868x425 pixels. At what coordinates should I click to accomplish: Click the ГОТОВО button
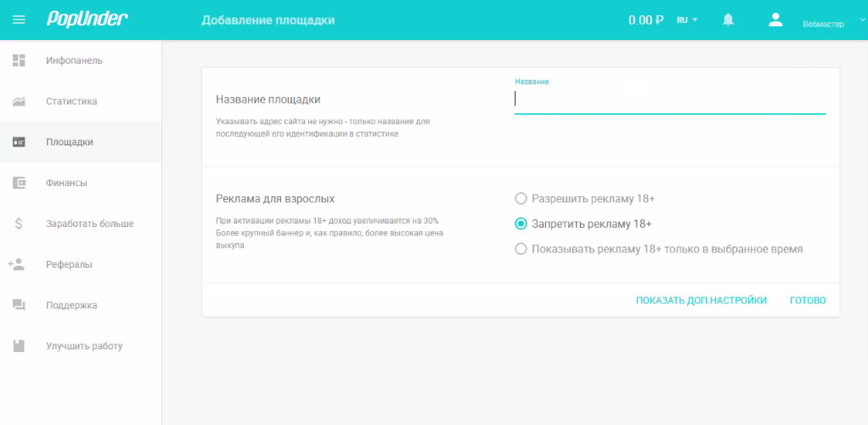pyautogui.click(x=808, y=300)
